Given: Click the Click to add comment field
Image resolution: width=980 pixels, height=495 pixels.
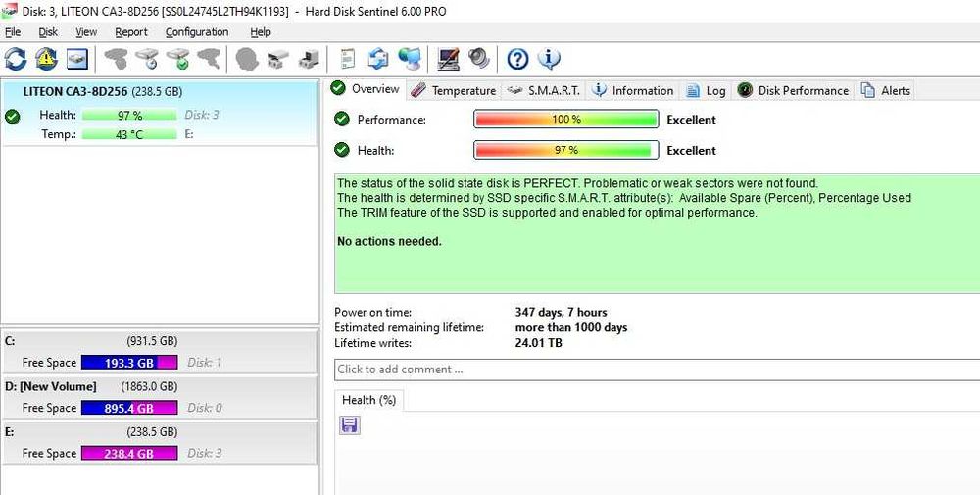Looking at the screenshot, I should tap(657, 370).
